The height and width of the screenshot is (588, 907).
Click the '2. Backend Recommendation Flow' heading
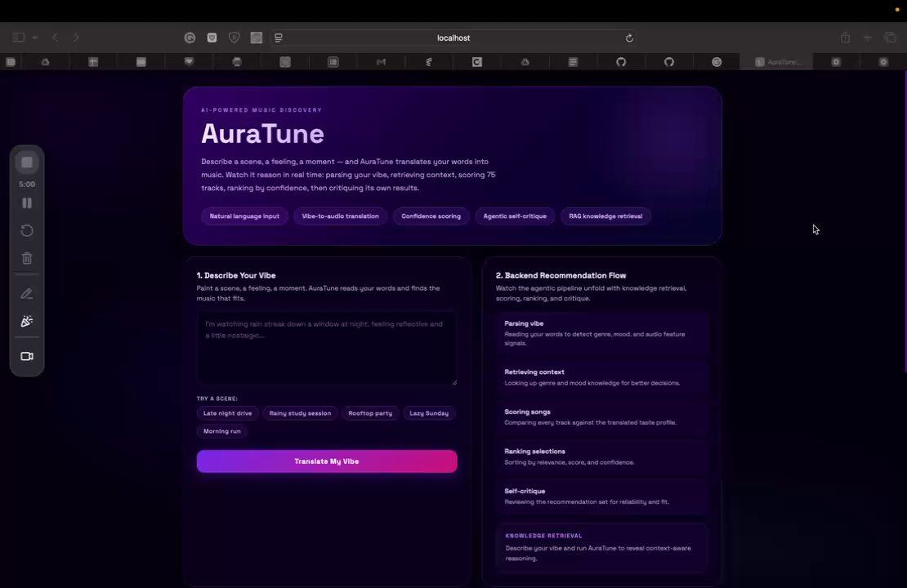tap(561, 276)
